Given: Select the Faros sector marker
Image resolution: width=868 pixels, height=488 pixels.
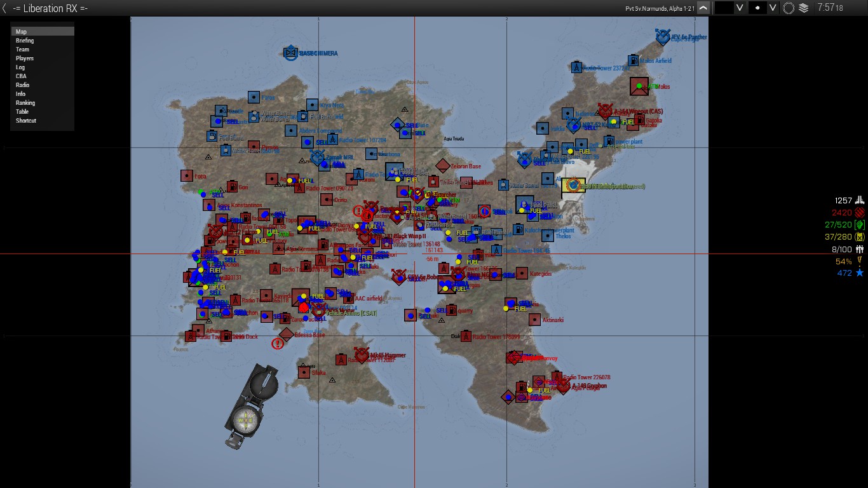Looking at the screenshot, I should point(254,97).
